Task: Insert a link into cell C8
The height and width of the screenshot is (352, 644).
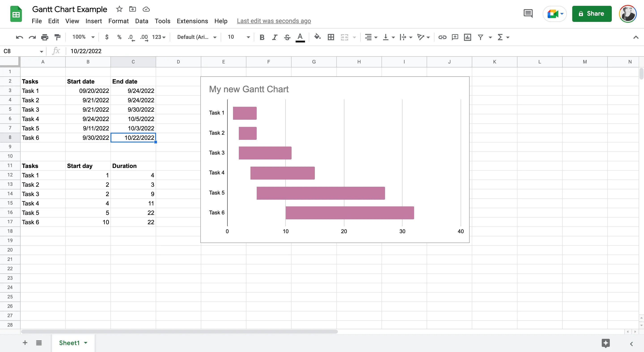Action: point(442,37)
